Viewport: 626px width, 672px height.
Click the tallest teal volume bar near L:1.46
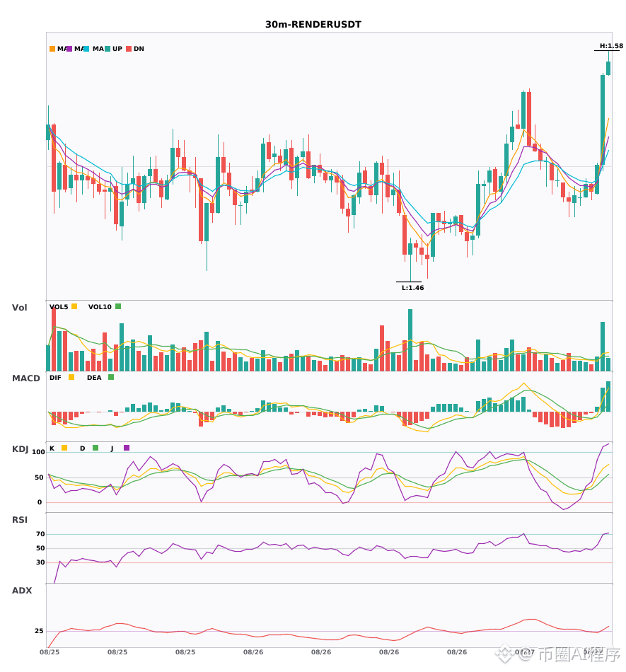(x=410, y=340)
